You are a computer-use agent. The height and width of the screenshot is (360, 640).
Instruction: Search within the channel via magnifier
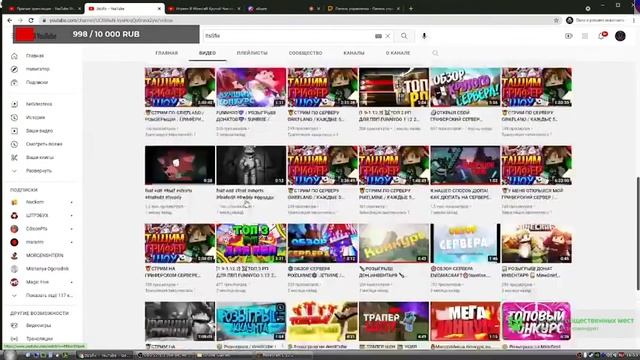tap(435, 53)
